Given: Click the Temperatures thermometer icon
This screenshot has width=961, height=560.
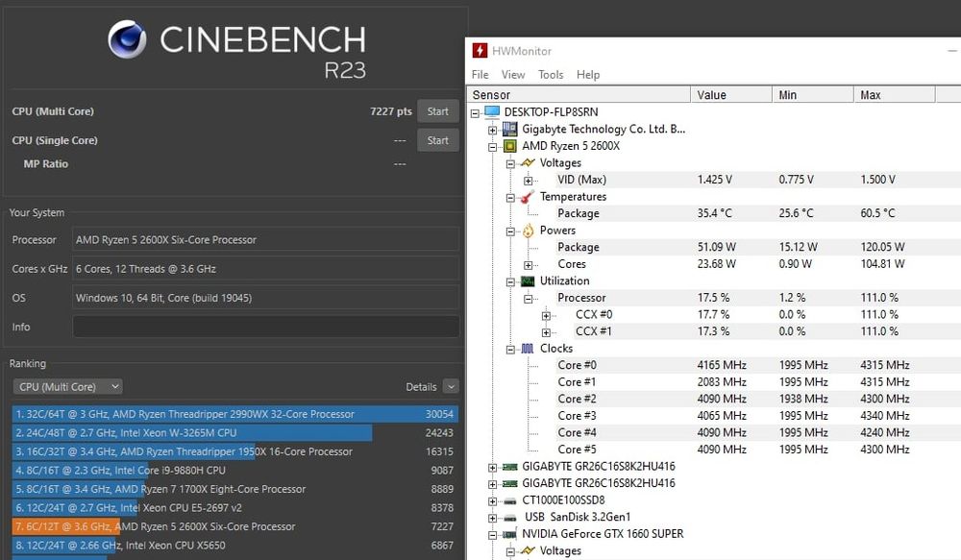Looking at the screenshot, I should [527, 197].
